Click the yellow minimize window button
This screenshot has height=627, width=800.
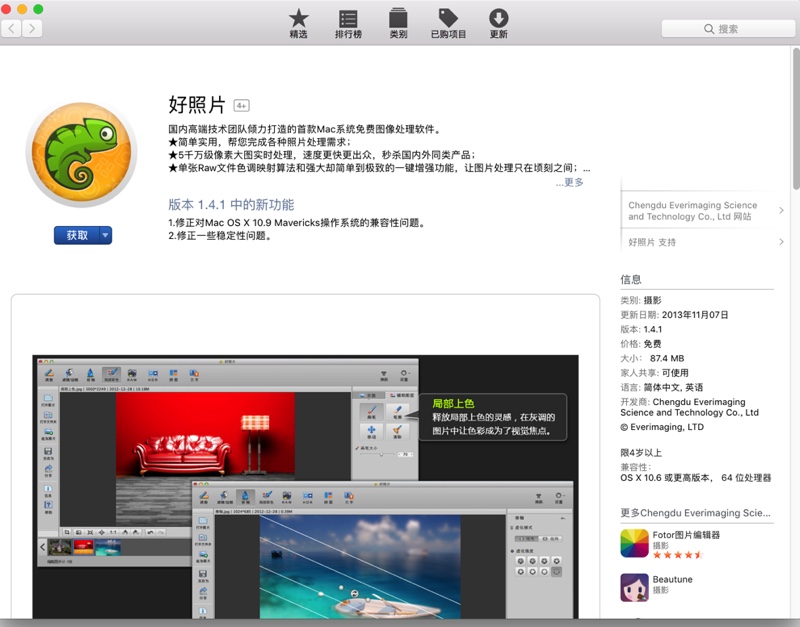pos(22,9)
